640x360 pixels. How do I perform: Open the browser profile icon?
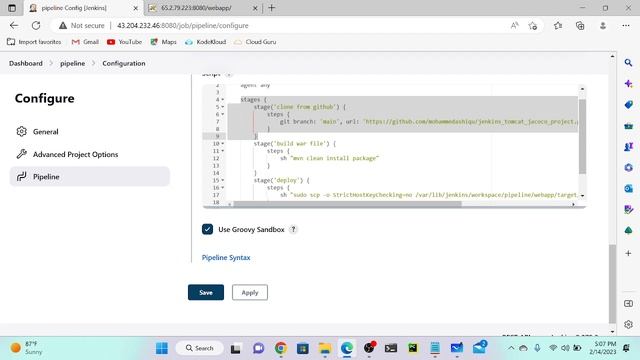(x=603, y=26)
